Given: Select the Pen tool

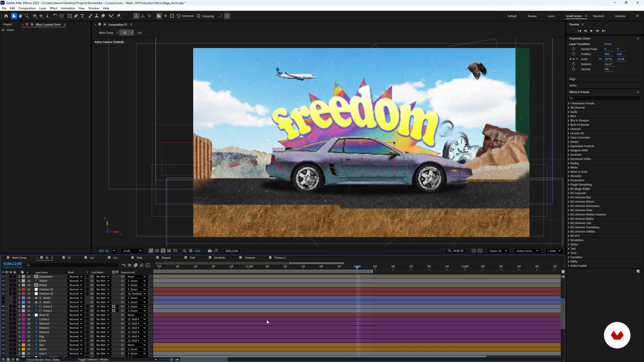Looking at the screenshot, I should (76, 16).
